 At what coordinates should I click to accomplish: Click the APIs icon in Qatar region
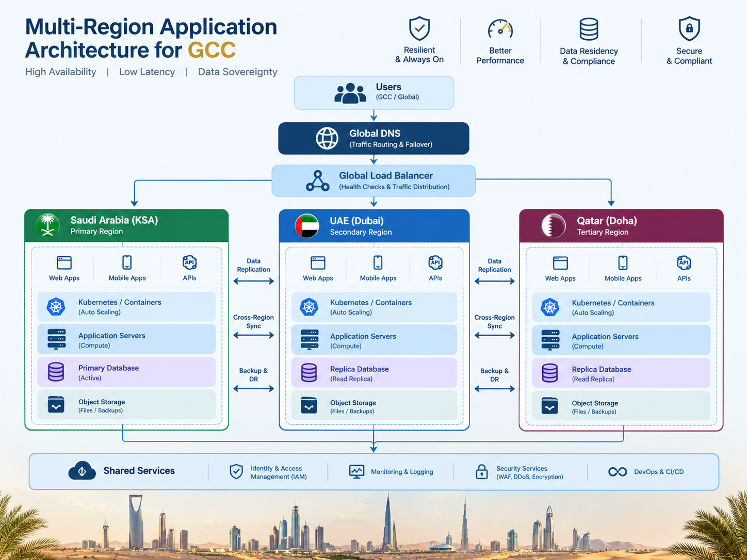pyautogui.click(x=684, y=263)
